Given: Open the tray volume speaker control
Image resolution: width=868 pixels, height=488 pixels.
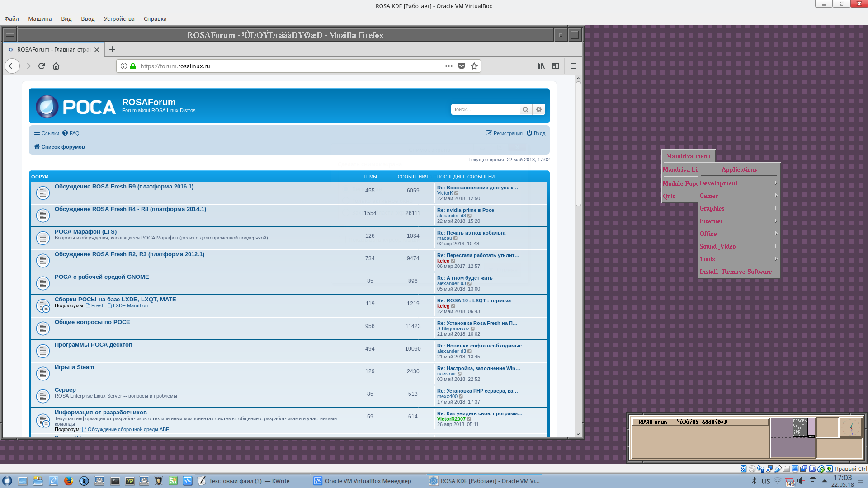Looking at the screenshot, I should (x=801, y=481).
